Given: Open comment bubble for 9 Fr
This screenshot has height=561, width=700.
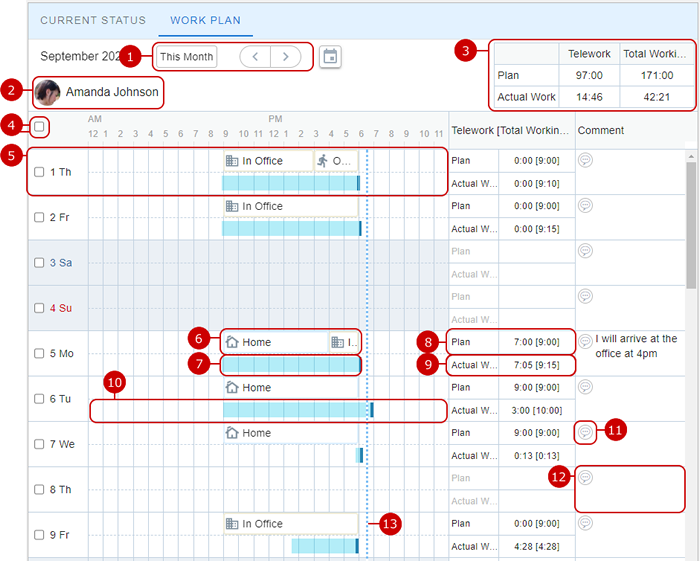Looking at the screenshot, I should [x=585, y=523].
